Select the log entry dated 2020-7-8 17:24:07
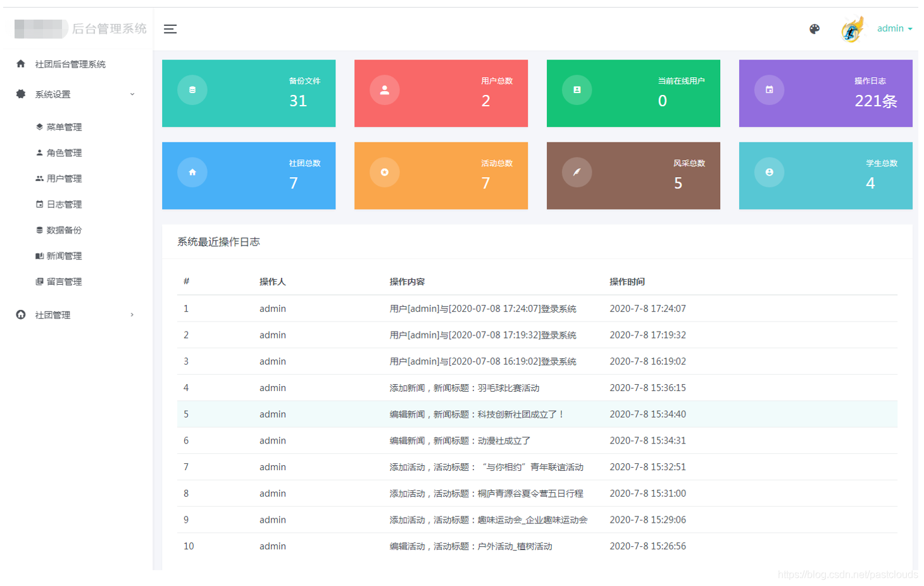 tap(537, 309)
